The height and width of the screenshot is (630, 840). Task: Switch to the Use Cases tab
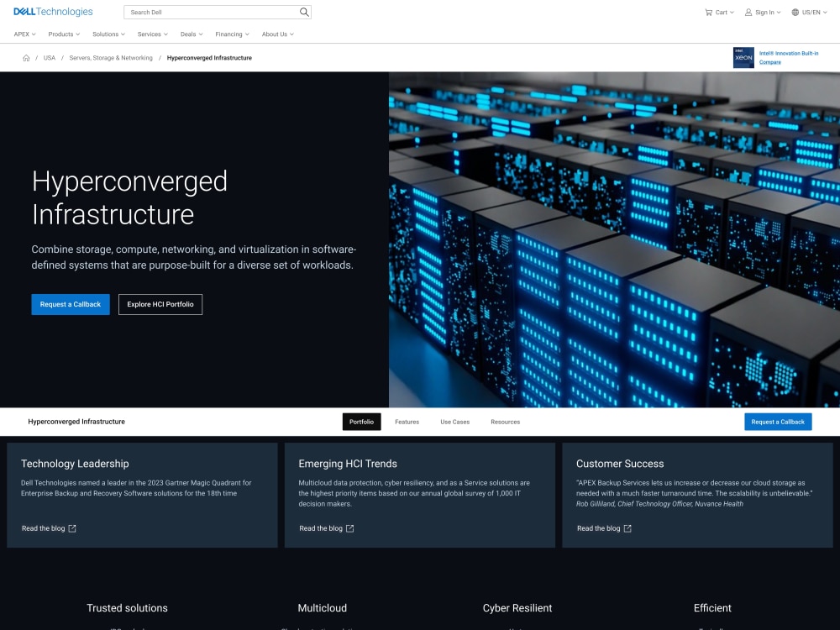454,422
